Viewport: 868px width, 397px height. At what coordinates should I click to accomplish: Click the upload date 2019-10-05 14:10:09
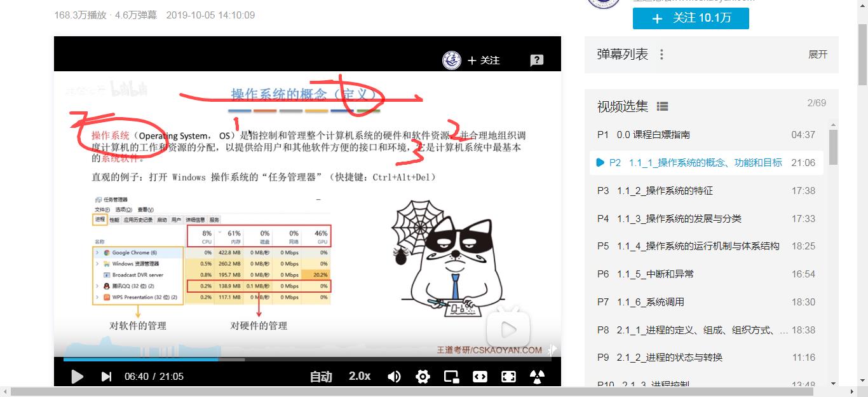pyautogui.click(x=210, y=15)
